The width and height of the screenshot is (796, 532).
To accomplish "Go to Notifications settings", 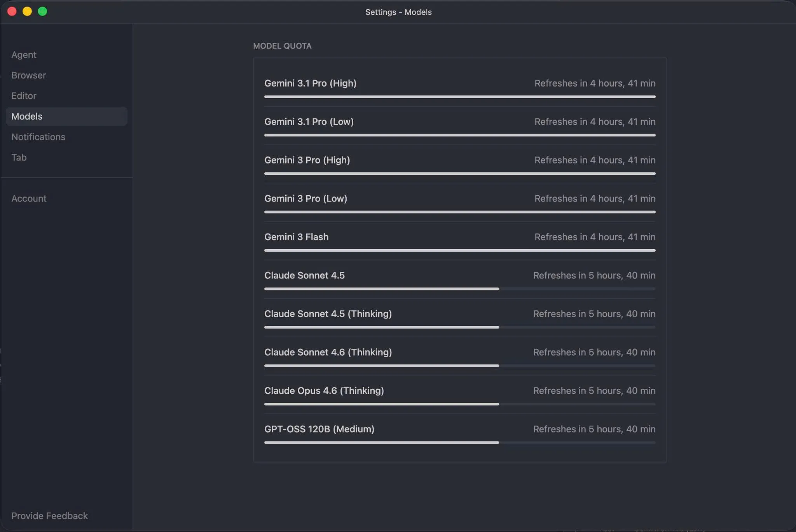I will click(x=38, y=137).
